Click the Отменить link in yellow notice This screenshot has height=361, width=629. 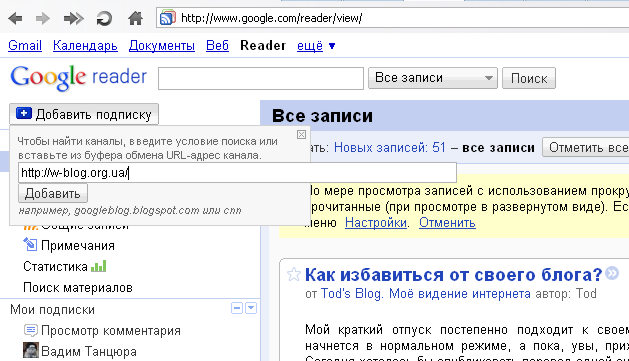tap(447, 222)
